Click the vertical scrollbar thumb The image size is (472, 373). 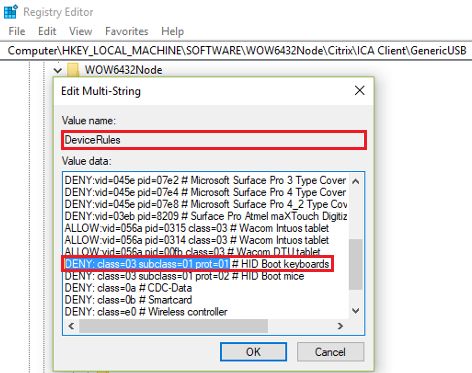pyautogui.click(x=356, y=264)
